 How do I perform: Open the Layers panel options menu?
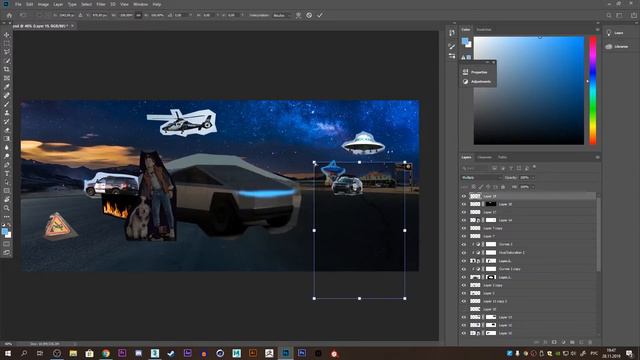(597, 157)
